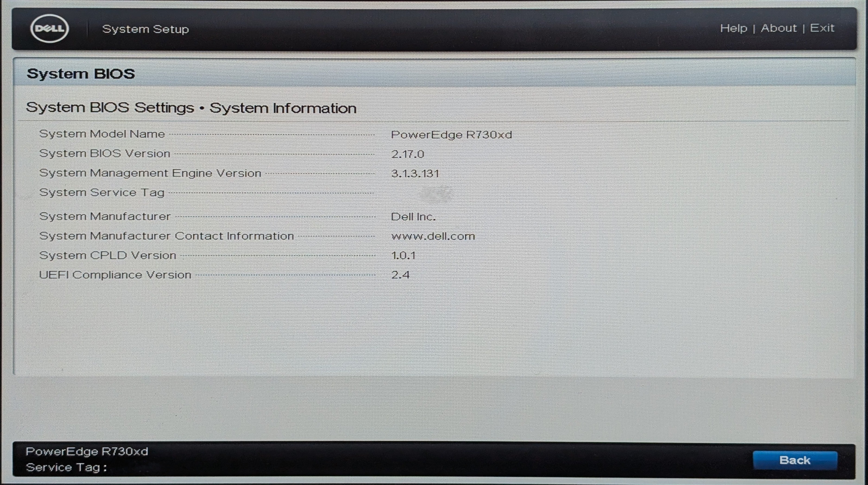Select the value 3.1.3.131
This screenshot has width=868, height=485.
(x=415, y=174)
